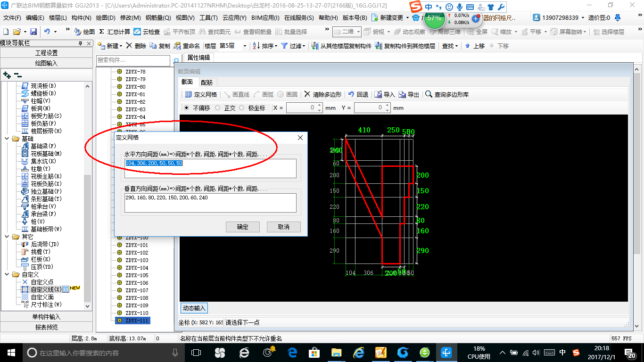Open the 钢筋量(Q) menu
The image size is (644, 362).
pyautogui.click(x=158, y=18)
